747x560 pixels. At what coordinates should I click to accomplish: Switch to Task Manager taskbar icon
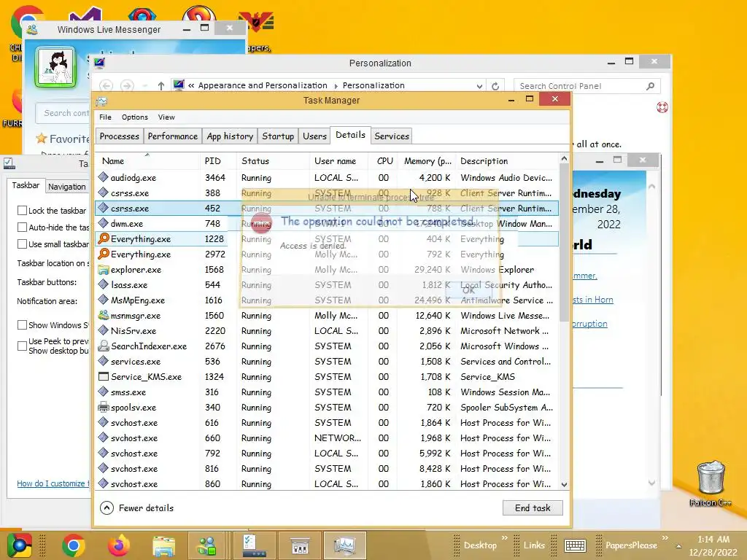344,545
